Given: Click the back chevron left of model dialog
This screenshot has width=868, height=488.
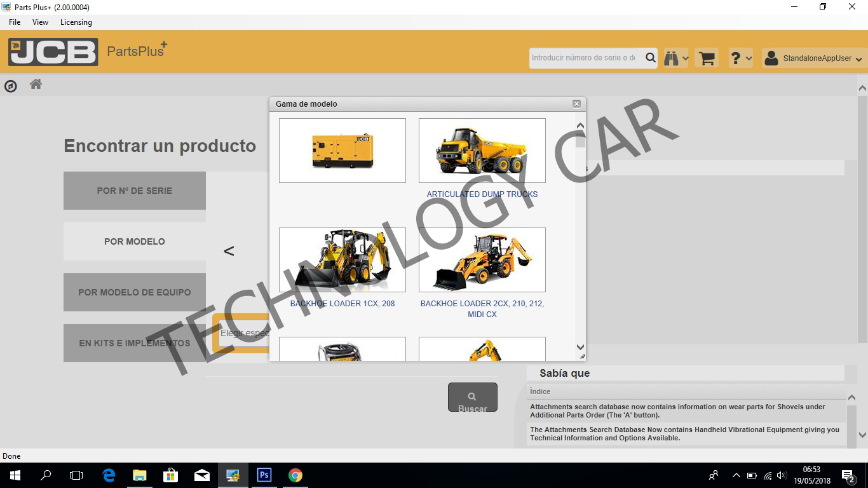Looking at the screenshot, I should [x=229, y=251].
